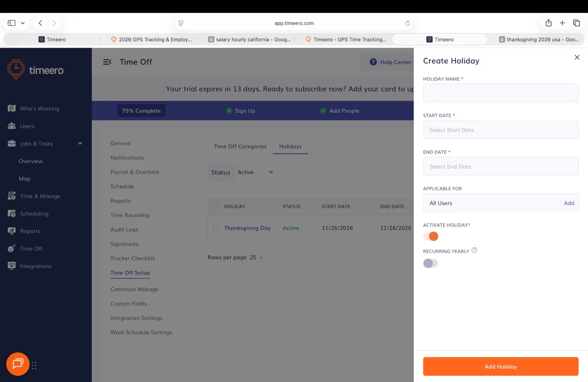Click the Add Holiday button

pos(501,367)
